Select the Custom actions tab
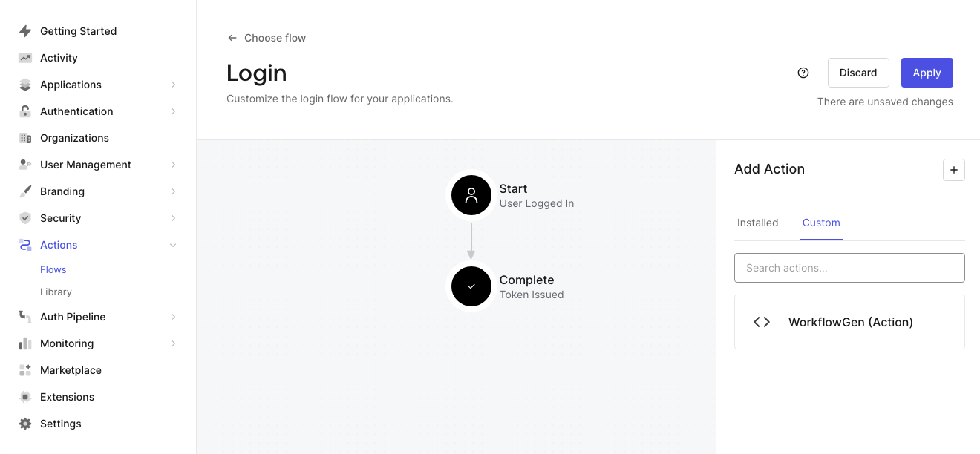Image resolution: width=980 pixels, height=454 pixels. (x=821, y=223)
